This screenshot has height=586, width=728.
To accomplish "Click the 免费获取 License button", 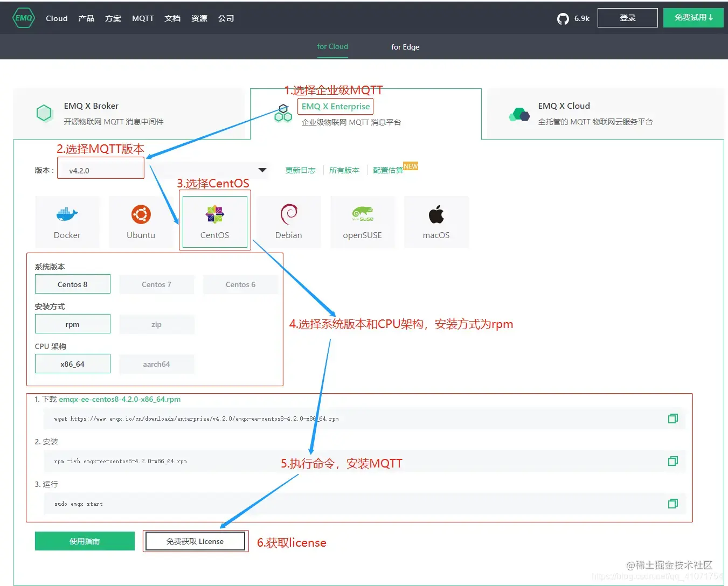I will (195, 541).
